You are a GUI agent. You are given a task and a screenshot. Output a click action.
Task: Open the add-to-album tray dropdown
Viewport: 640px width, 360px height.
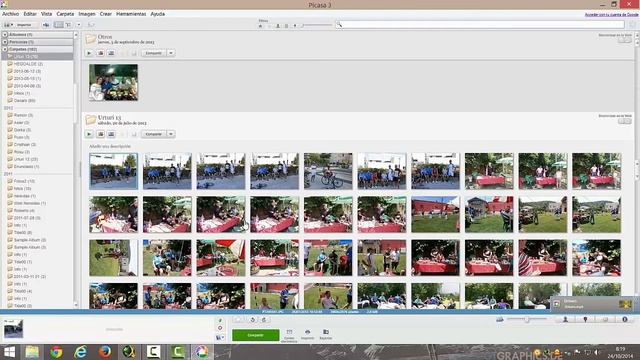[220, 337]
